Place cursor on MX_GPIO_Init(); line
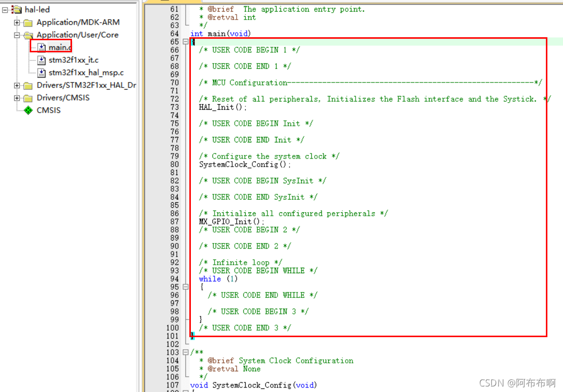The image size is (563, 392). click(x=232, y=221)
